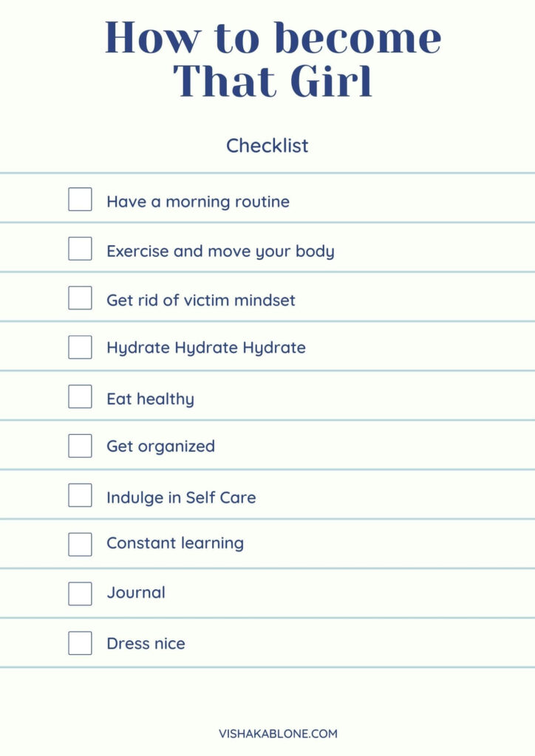
Task: Open the VISHAKABLONE.COM link
Action: pyautogui.click(x=278, y=734)
